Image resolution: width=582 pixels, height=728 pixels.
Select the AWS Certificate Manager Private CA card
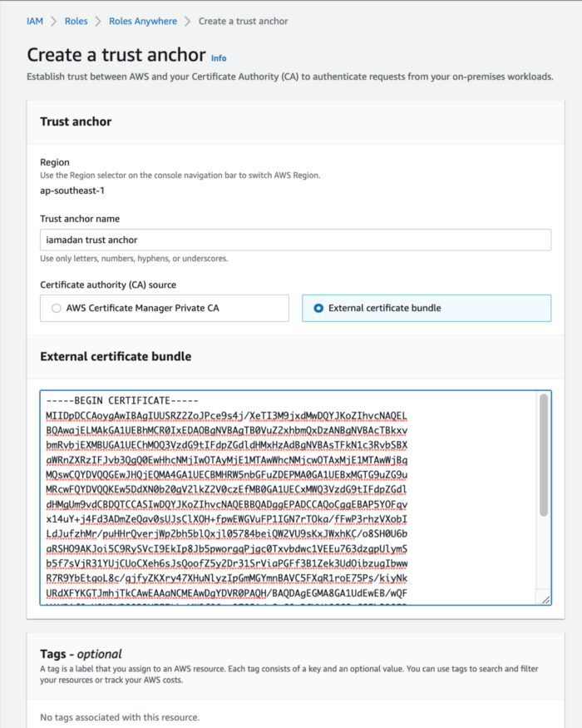(x=164, y=308)
